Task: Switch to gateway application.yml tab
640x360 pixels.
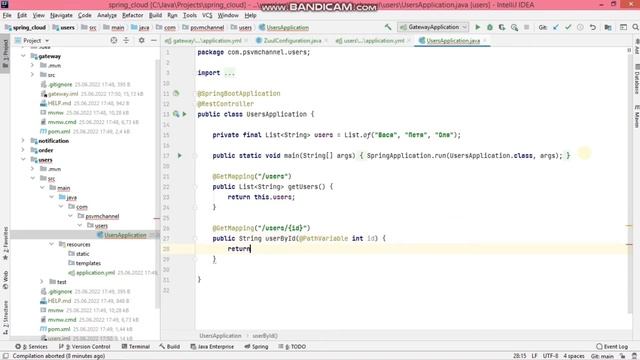Action: (x=207, y=40)
